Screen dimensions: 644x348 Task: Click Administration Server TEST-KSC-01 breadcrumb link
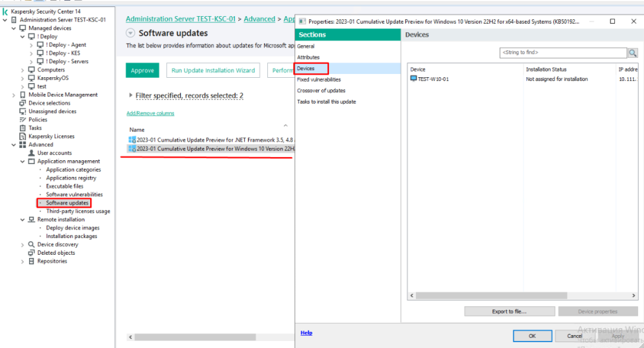click(181, 19)
